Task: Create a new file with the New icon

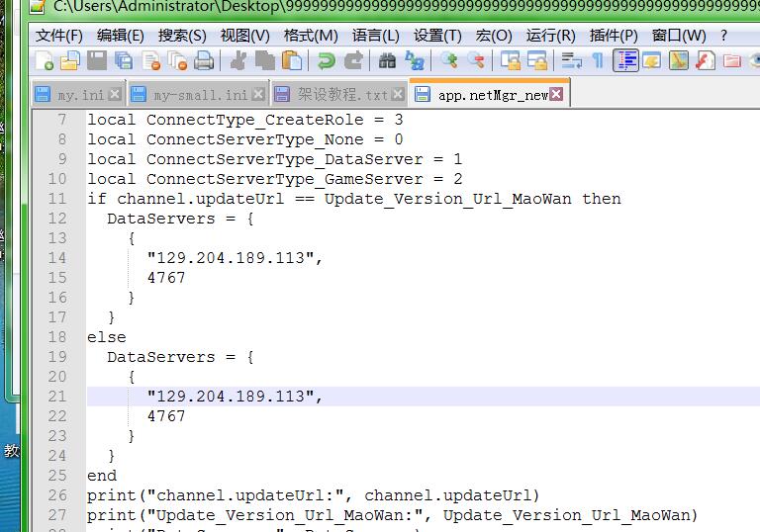Action: [45, 61]
